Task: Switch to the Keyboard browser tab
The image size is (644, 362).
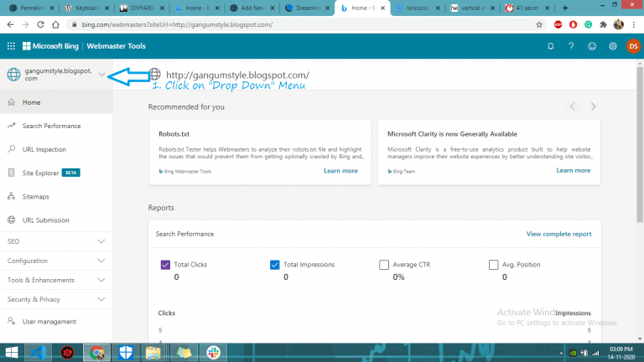Action: click(x=86, y=8)
